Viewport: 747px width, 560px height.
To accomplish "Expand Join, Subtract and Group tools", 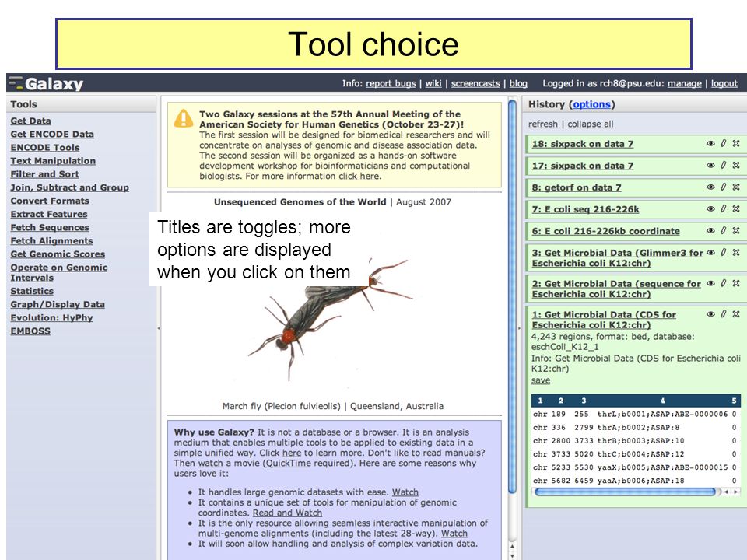I will coord(69,187).
